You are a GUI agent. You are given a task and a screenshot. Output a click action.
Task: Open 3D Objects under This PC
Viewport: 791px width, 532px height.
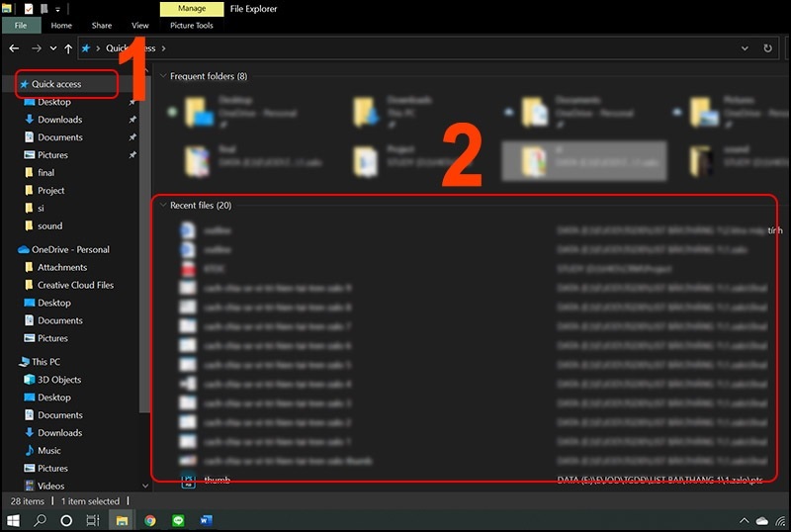pyautogui.click(x=59, y=380)
